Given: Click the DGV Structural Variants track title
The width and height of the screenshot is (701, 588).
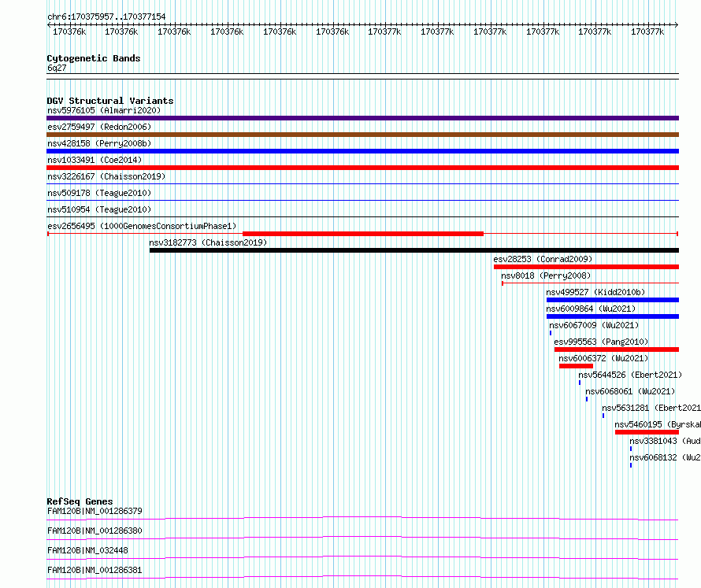Looking at the screenshot, I should click(x=110, y=101).
